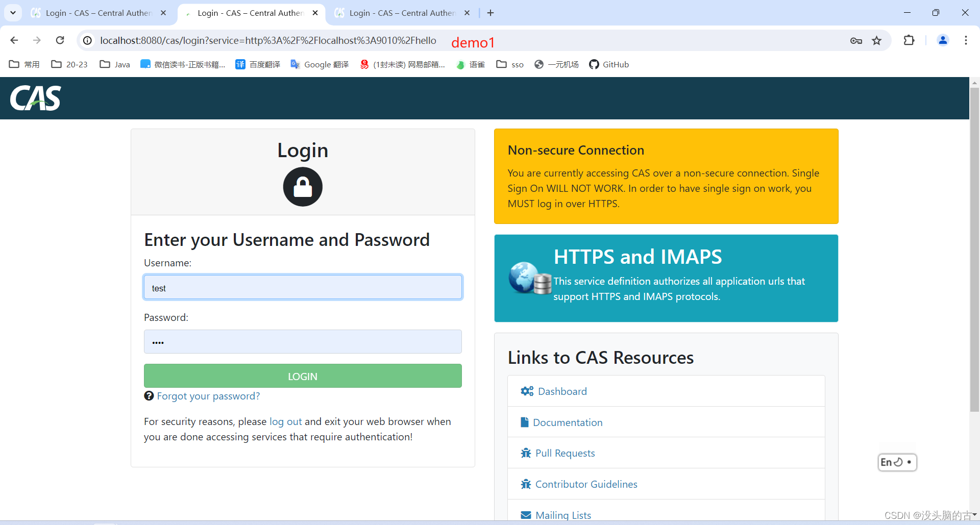Restore down the Chrome window
This screenshot has height=525, width=980.
point(936,13)
